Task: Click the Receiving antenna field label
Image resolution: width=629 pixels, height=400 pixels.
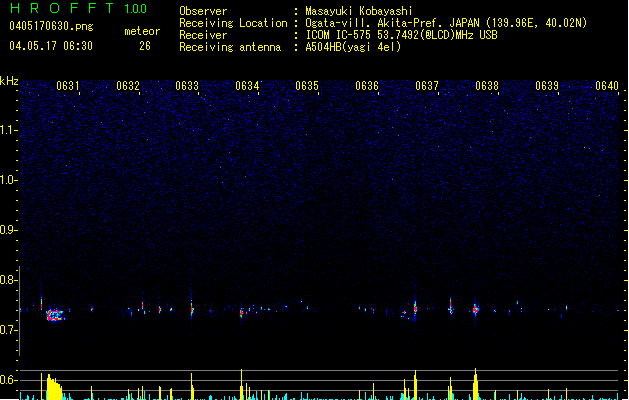Action: tap(230, 47)
